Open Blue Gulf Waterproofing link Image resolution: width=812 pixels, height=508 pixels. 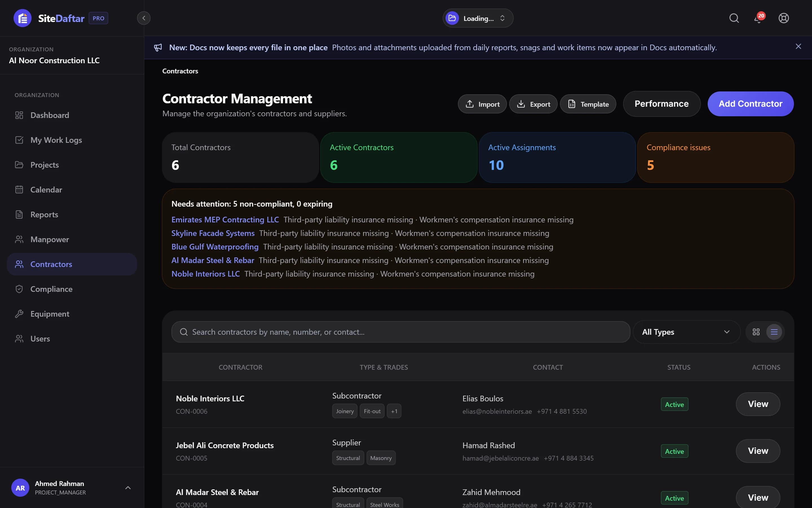click(x=215, y=247)
